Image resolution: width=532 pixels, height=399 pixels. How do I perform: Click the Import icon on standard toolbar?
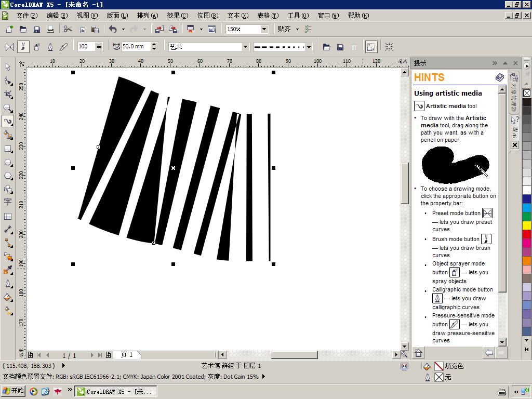coord(159,30)
